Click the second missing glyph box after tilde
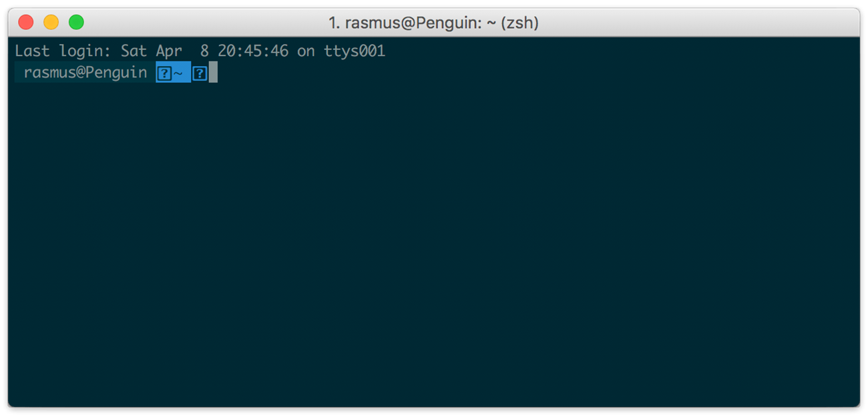This screenshot has height=415, width=868. click(x=200, y=73)
